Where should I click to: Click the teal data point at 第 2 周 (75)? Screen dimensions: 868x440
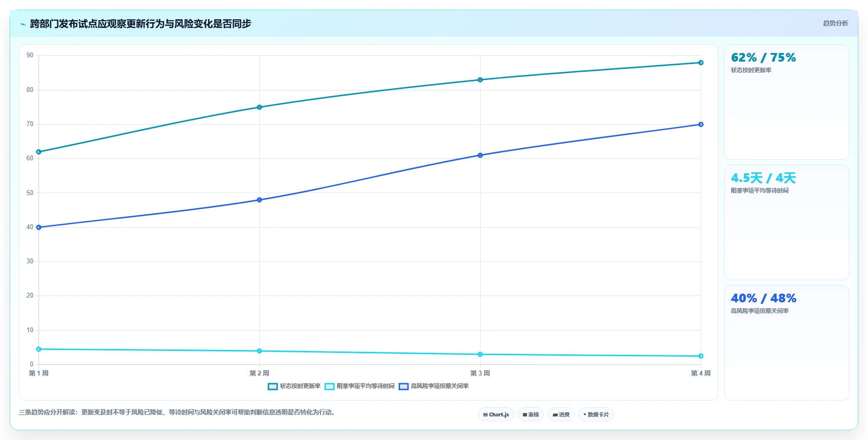pyautogui.click(x=259, y=107)
